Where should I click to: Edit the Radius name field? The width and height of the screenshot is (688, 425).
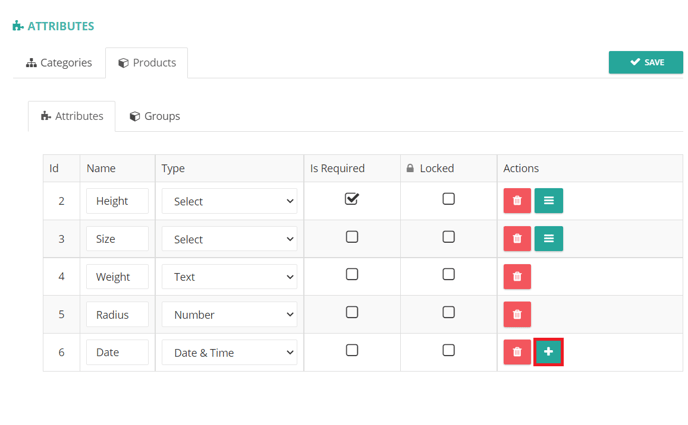pyautogui.click(x=117, y=314)
